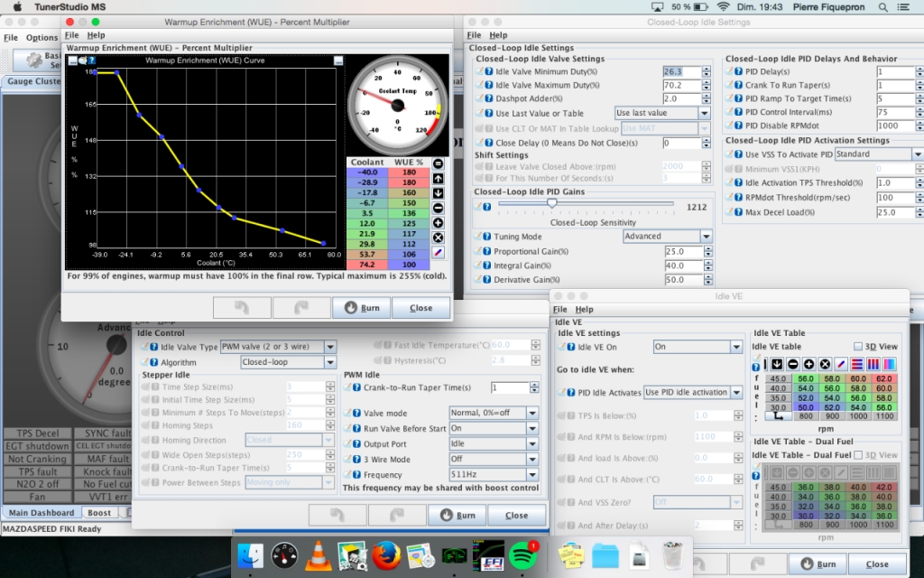Click the down-arrow icon in the active Idle VE table toolbar

tap(777, 364)
